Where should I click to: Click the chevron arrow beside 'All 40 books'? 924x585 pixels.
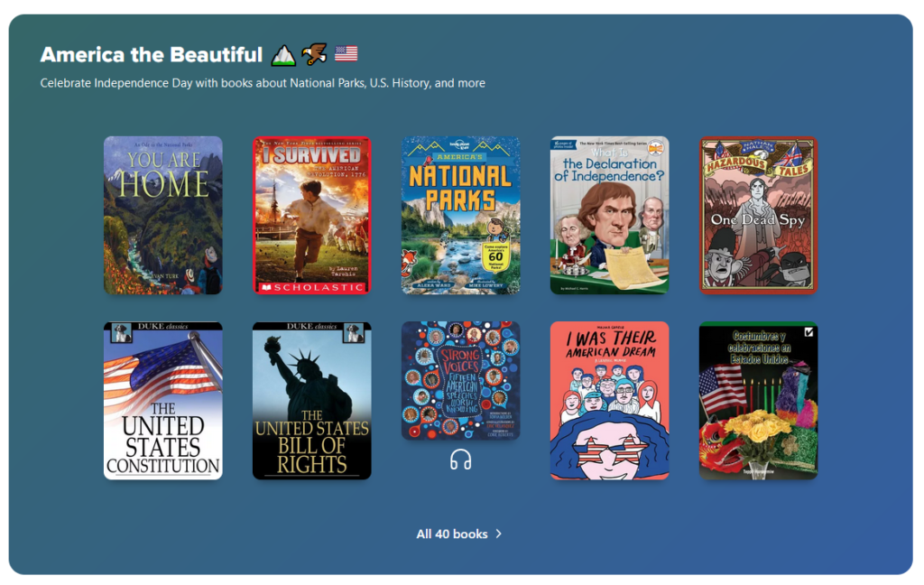point(498,534)
